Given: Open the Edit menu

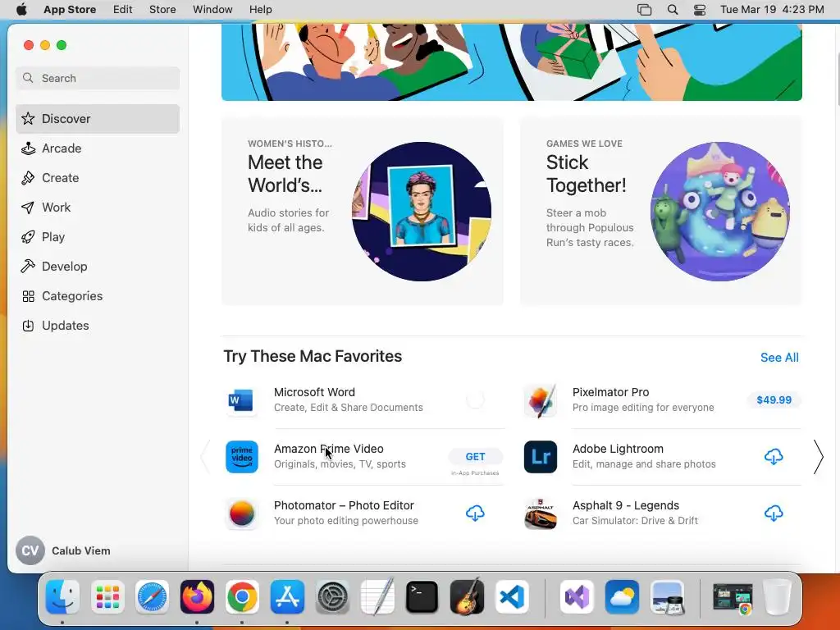Looking at the screenshot, I should click(x=123, y=10).
